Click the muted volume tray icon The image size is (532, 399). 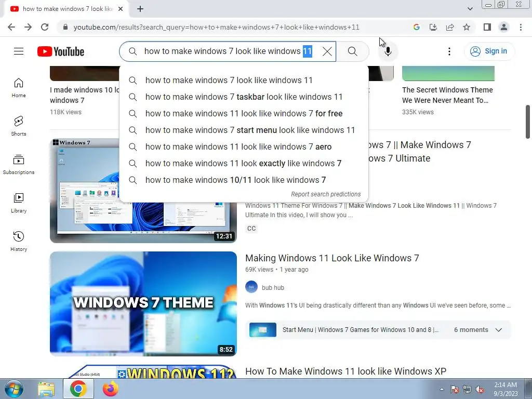(480, 390)
